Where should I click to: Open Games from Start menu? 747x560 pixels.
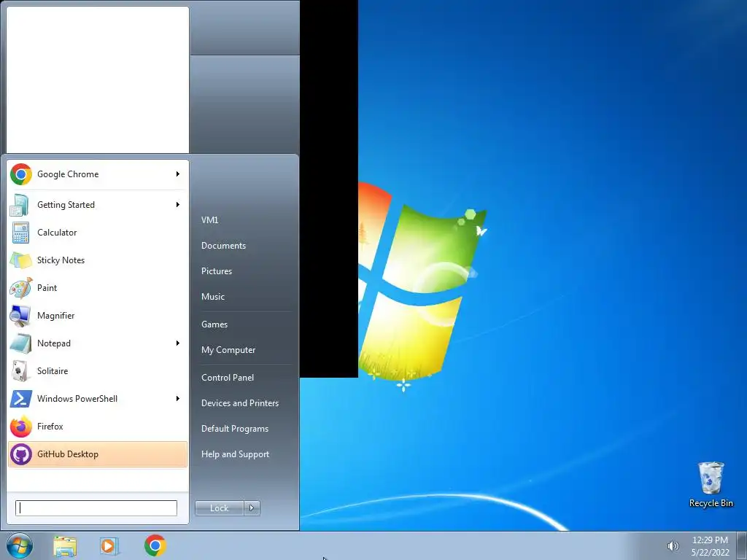(214, 324)
